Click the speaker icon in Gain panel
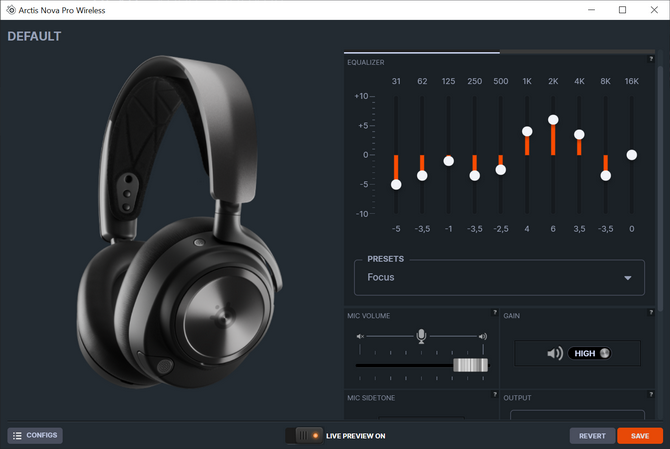 click(555, 353)
